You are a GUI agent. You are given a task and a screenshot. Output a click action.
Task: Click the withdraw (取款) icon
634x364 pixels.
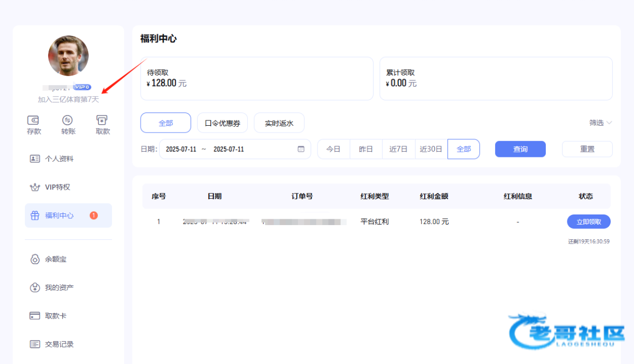(102, 120)
